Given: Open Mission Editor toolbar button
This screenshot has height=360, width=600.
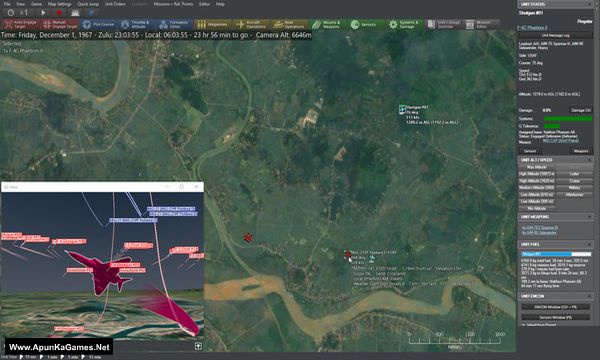Looking at the screenshot, I should point(481,24).
